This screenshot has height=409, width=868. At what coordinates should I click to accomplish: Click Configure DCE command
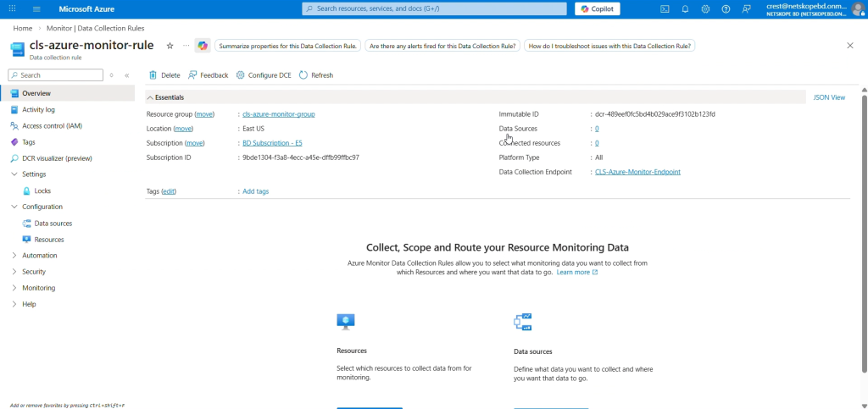[264, 75]
